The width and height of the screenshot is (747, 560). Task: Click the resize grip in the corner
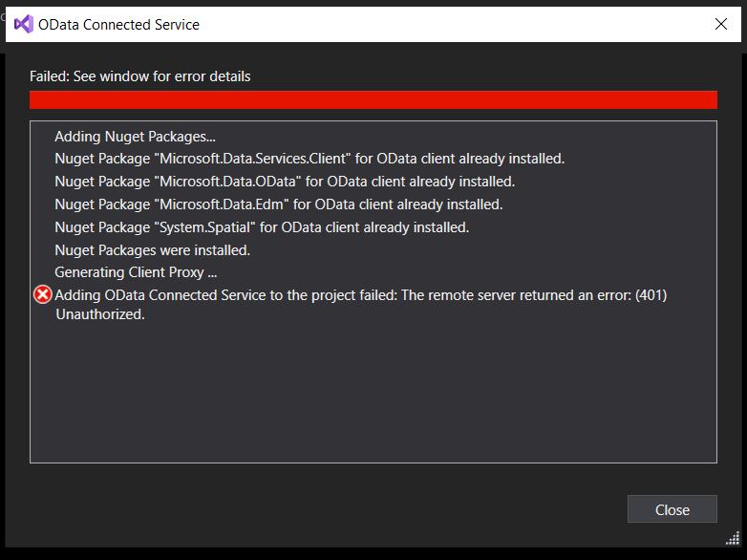pos(733,538)
